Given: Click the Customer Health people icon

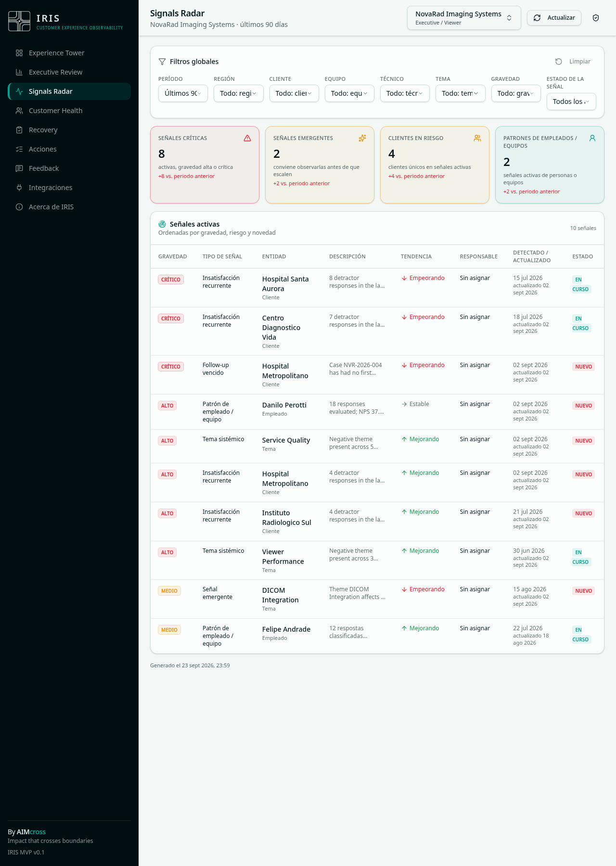Looking at the screenshot, I should [19, 111].
